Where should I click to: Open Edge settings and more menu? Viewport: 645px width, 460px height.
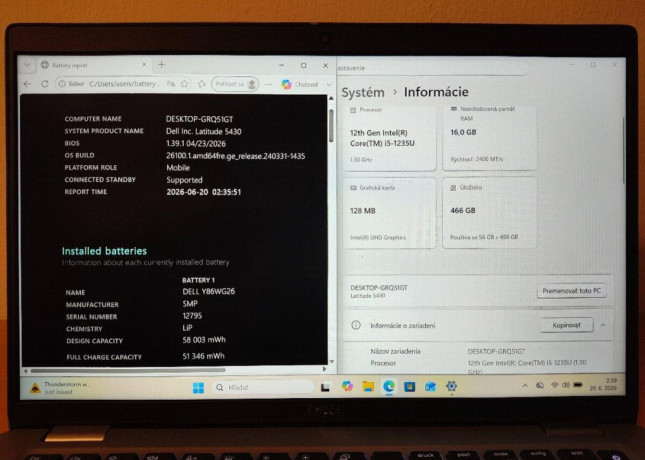(268, 84)
